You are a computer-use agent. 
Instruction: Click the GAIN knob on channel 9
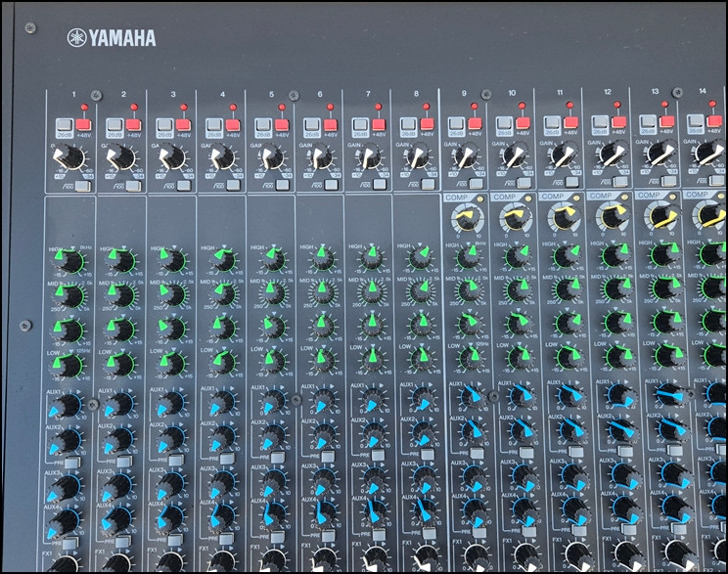pos(466,156)
